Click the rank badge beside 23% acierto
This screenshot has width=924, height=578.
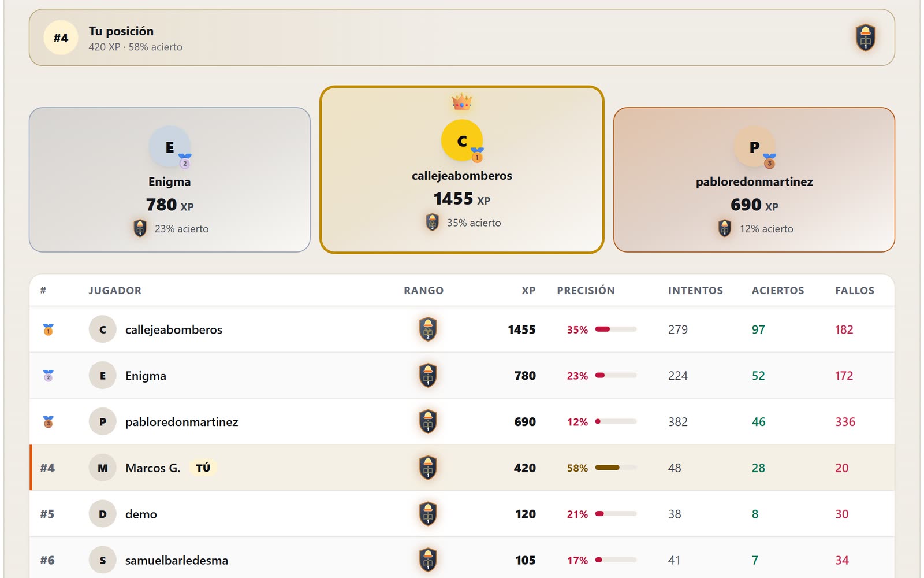[140, 228]
